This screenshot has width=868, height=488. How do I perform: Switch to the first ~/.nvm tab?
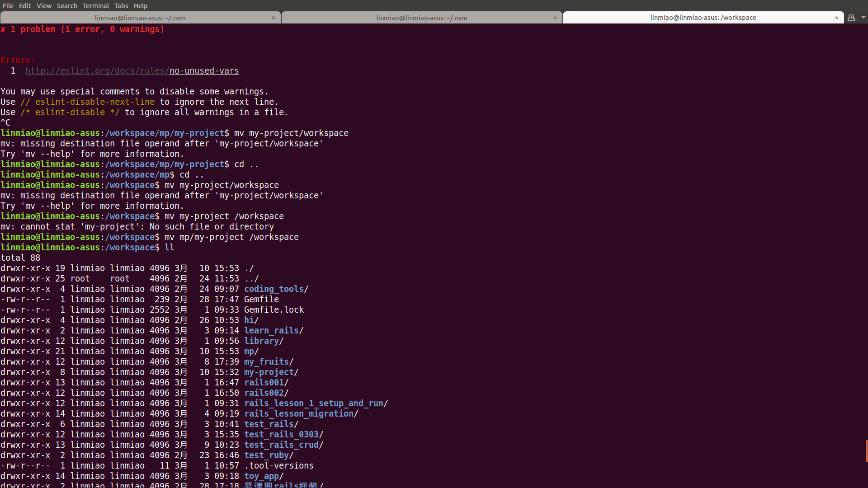point(140,18)
